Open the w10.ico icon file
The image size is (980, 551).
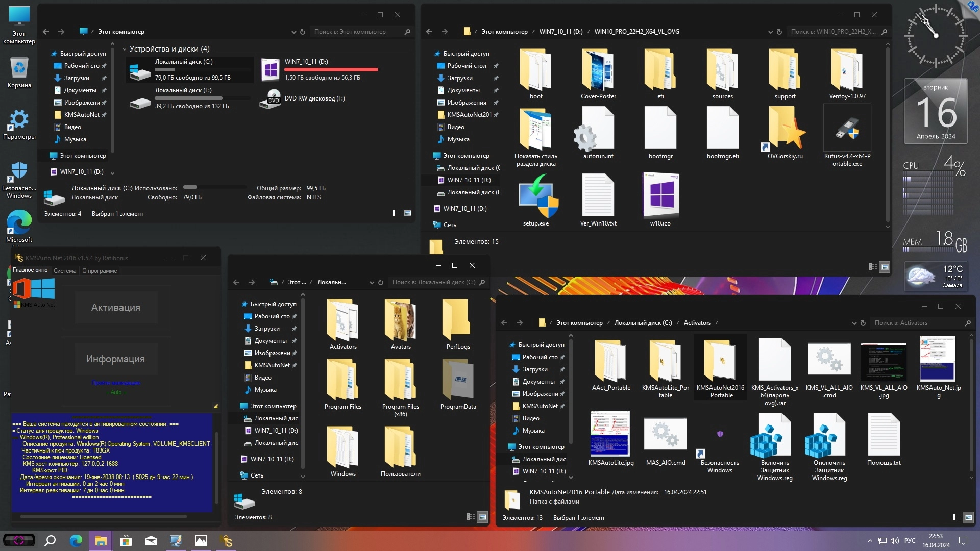pyautogui.click(x=660, y=197)
